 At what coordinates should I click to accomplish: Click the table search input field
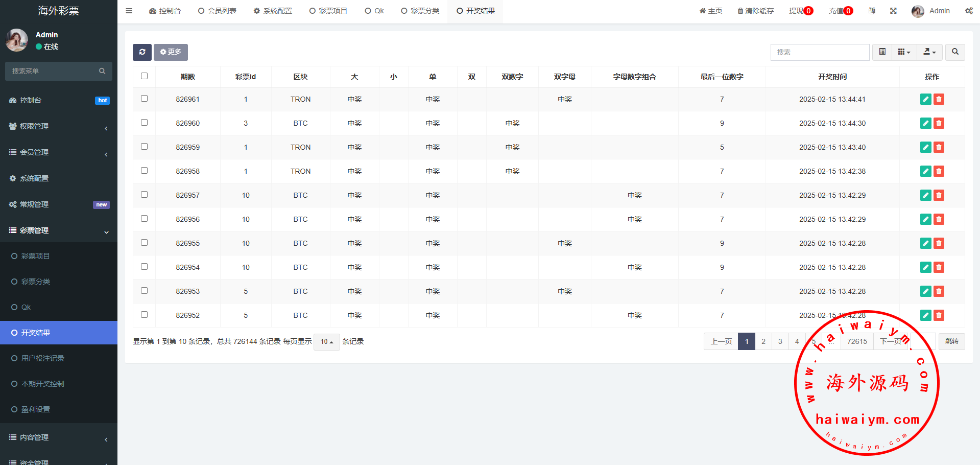(819, 52)
